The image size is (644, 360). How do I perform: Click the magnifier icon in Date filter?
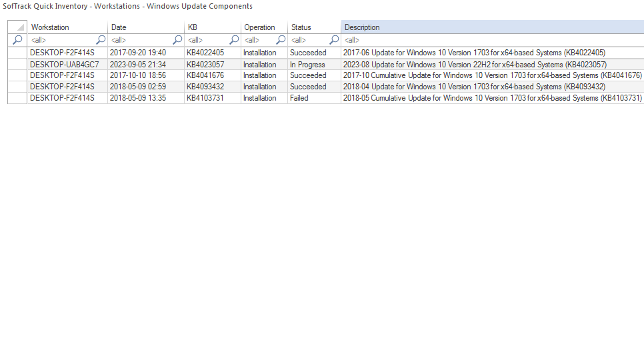178,40
